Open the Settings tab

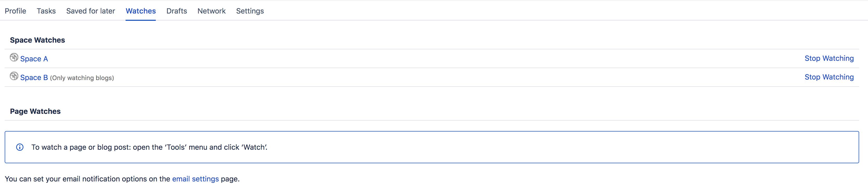click(250, 11)
